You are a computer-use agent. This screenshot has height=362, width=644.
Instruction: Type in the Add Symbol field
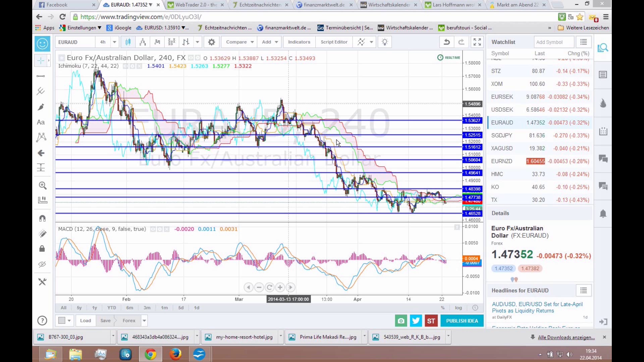(x=553, y=42)
